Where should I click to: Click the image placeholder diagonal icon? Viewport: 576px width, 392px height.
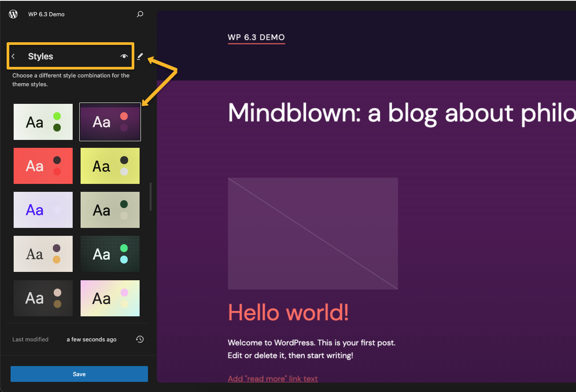click(313, 234)
